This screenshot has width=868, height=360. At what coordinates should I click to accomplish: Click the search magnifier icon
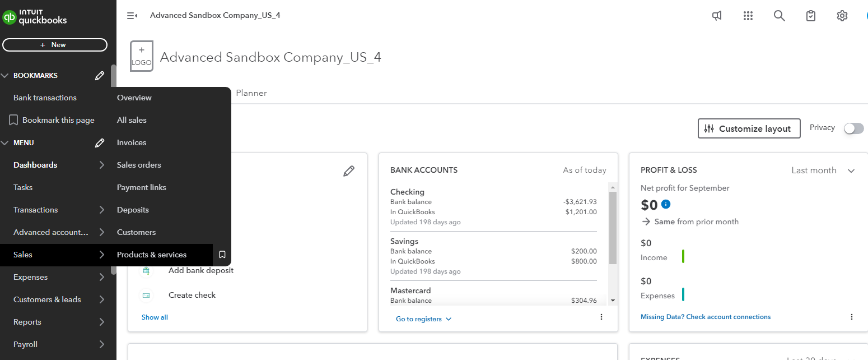[x=779, y=16]
